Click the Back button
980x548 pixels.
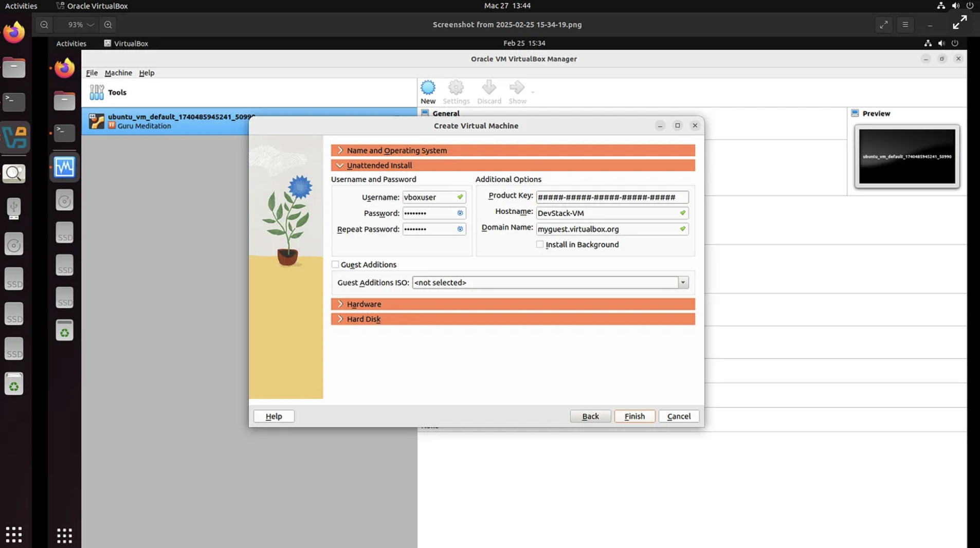pos(590,416)
